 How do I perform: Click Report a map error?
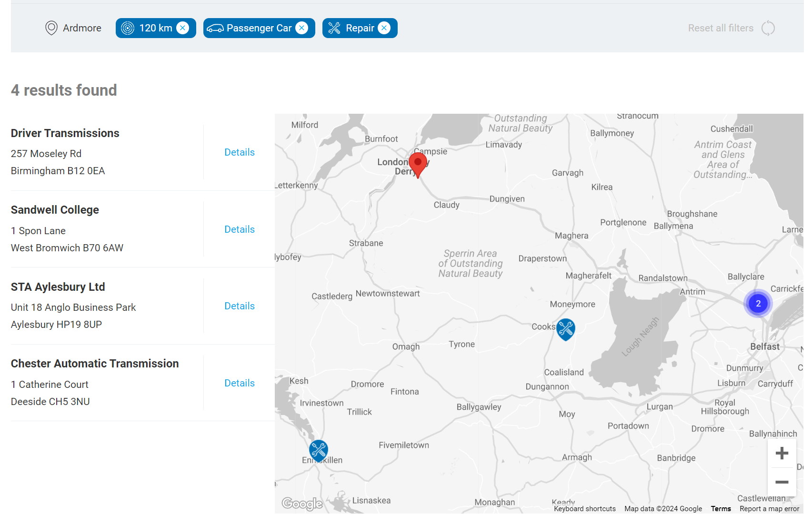tap(770, 509)
